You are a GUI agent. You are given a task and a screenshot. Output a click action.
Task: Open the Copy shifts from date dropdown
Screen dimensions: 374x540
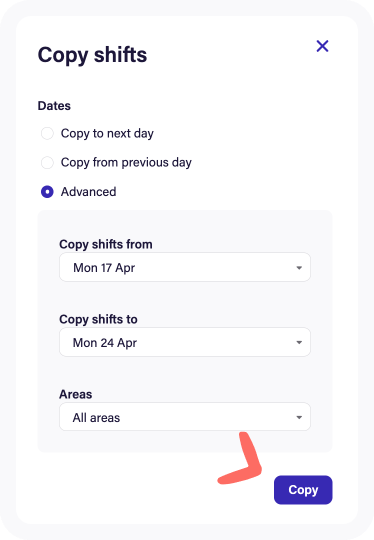coord(185,267)
